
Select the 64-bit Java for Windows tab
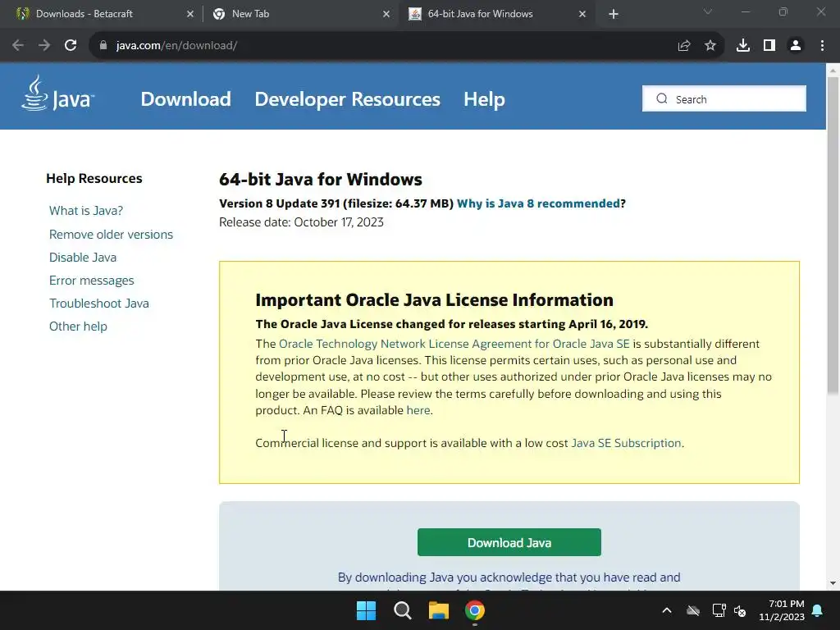(x=496, y=14)
